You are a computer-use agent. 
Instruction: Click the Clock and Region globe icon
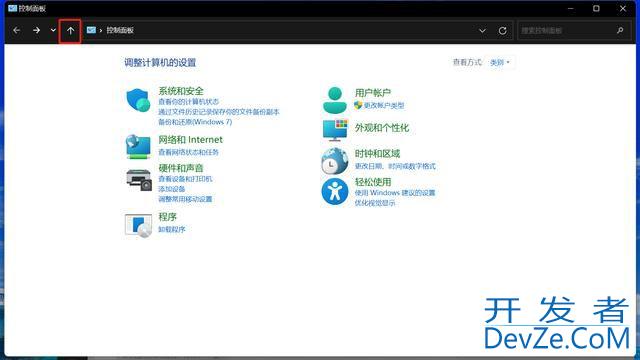tap(335, 161)
